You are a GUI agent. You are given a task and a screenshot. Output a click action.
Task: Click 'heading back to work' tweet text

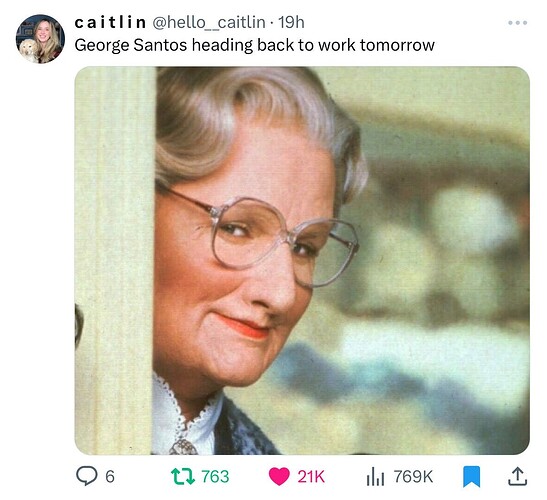(274, 45)
